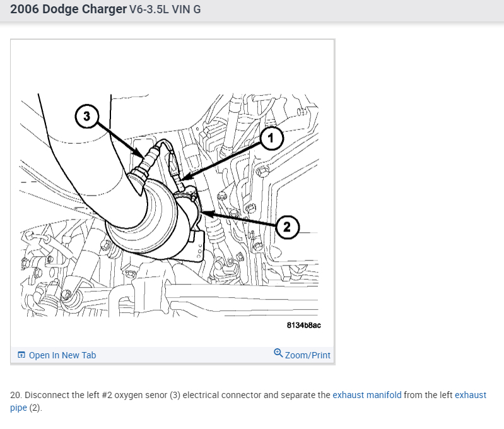Image resolution: width=504 pixels, height=429 pixels.
Task: Click the V6-3.5L VIN G engine text
Action: pos(165,9)
